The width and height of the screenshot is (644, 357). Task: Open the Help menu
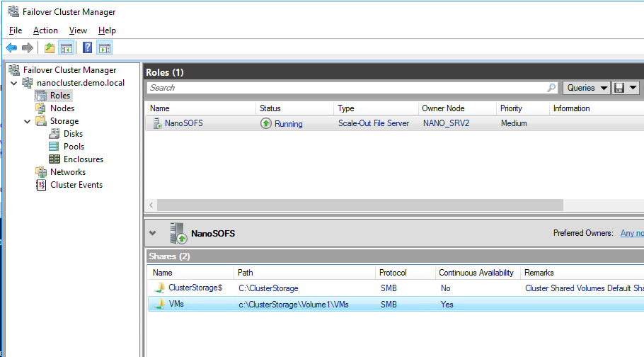(x=107, y=30)
